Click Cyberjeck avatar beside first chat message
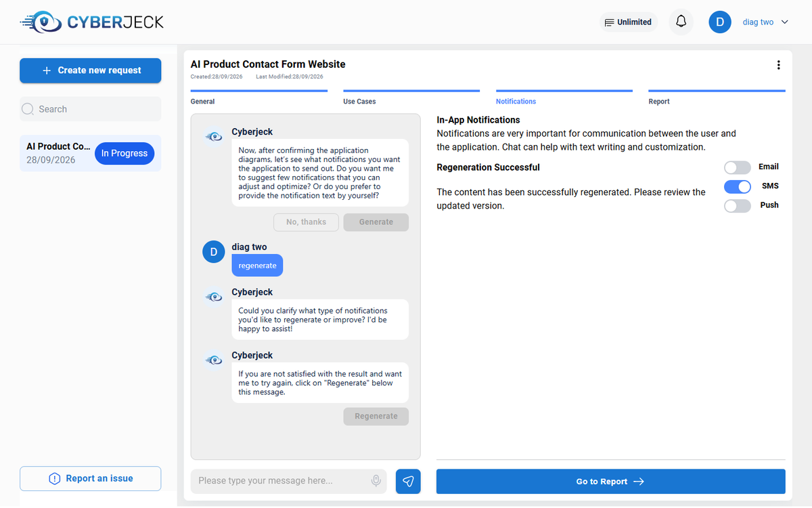Screen dimensions: 812x508 click(214, 137)
